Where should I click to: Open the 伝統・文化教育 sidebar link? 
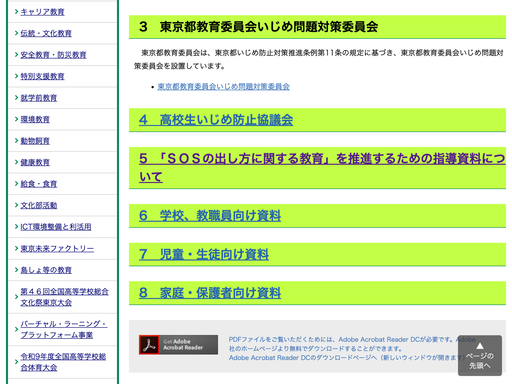pos(46,33)
